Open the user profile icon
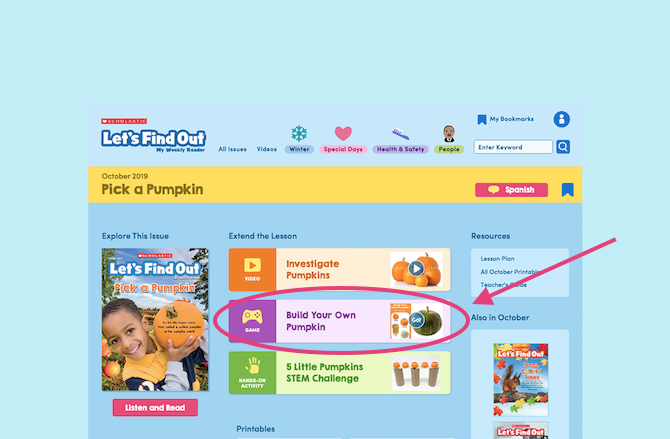 click(x=561, y=119)
